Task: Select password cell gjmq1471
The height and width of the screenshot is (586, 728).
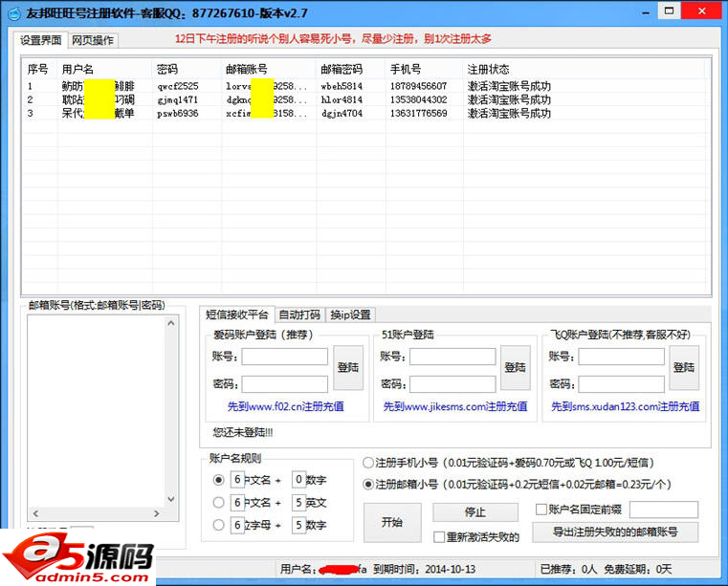Action: 178,99
